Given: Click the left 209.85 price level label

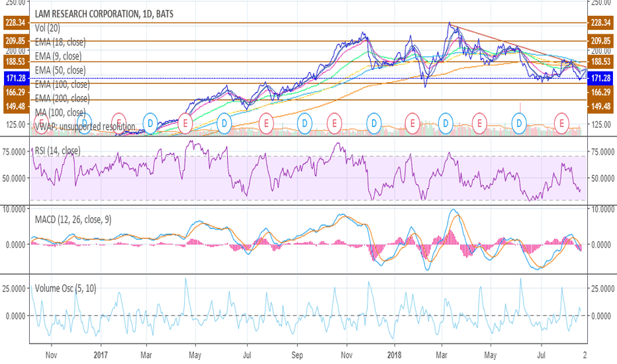Looking at the screenshot, I should tap(16, 41).
